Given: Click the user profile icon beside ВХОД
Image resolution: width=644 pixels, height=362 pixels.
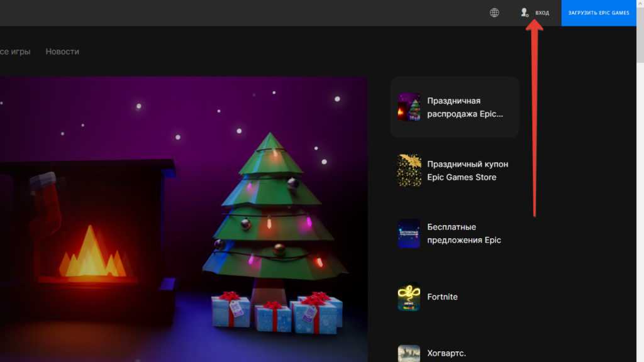Looking at the screenshot, I should pos(525,13).
